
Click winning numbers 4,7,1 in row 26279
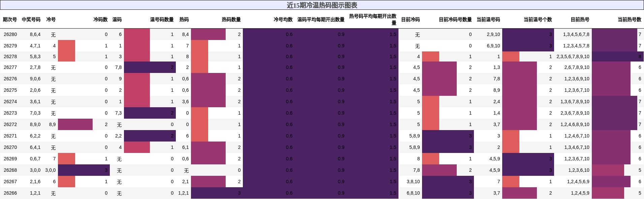(35, 46)
